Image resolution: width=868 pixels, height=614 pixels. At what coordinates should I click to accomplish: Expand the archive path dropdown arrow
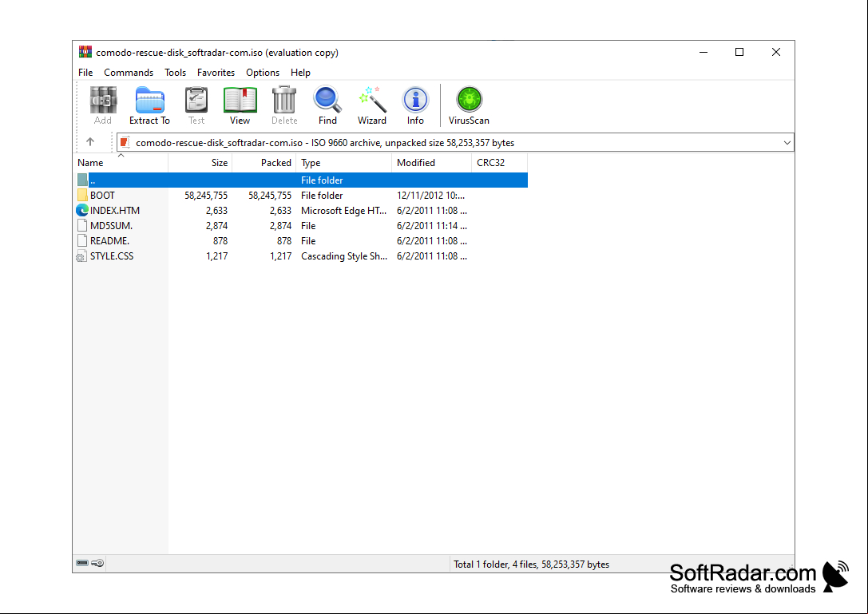[787, 143]
